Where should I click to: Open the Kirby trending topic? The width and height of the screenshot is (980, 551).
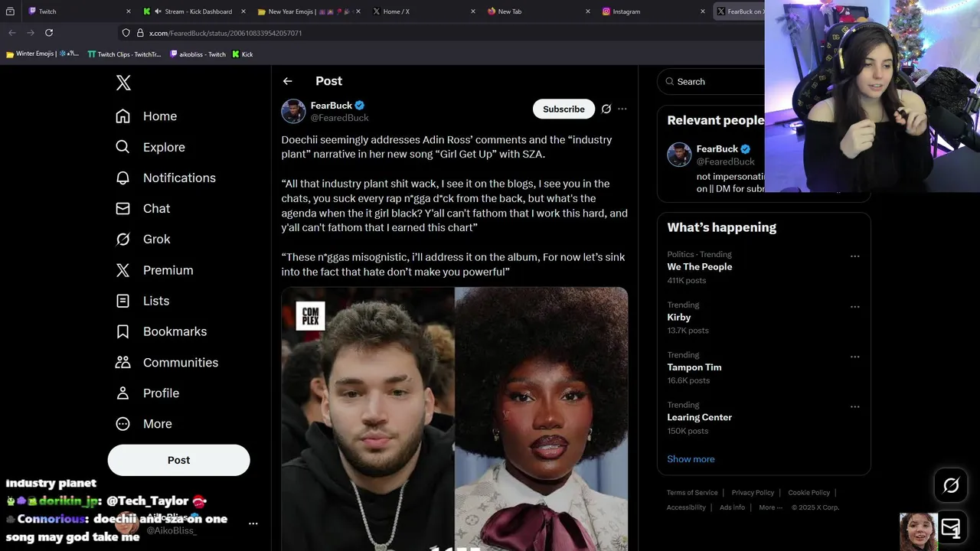click(678, 317)
